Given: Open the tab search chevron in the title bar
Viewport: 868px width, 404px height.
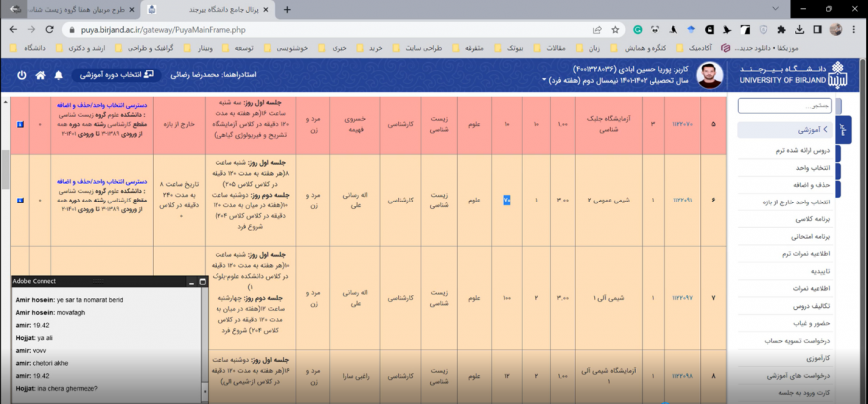Looking at the screenshot, I should coord(775,9).
